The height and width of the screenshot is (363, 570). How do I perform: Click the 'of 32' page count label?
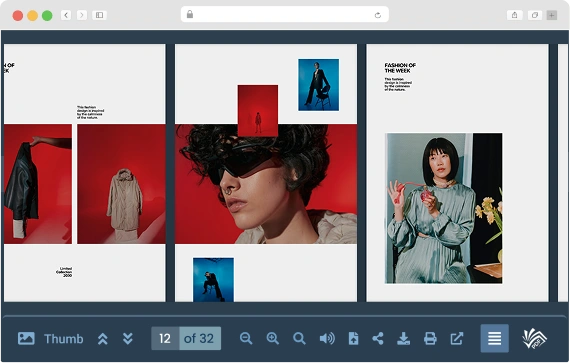(200, 338)
